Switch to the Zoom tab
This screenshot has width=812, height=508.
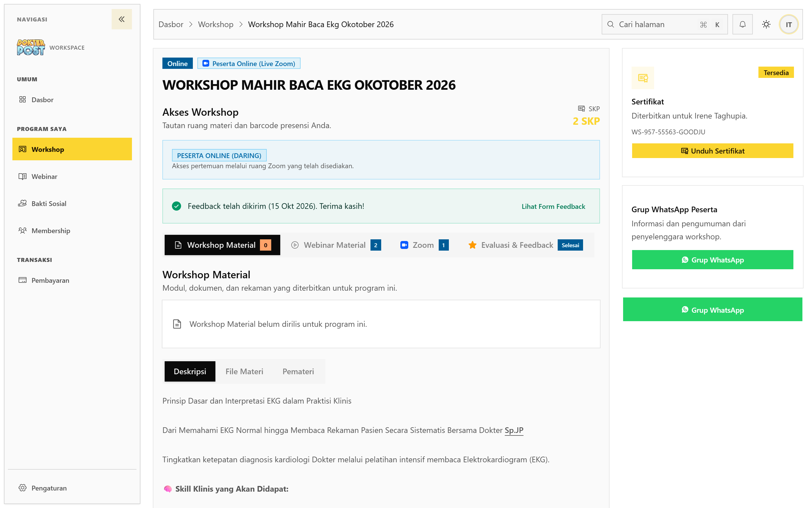point(424,245)
